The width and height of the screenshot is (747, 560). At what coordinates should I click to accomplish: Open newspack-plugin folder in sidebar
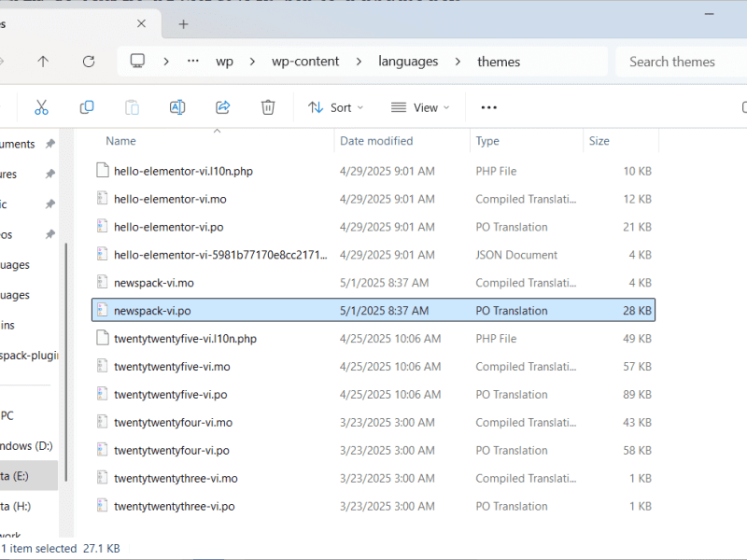29,356
